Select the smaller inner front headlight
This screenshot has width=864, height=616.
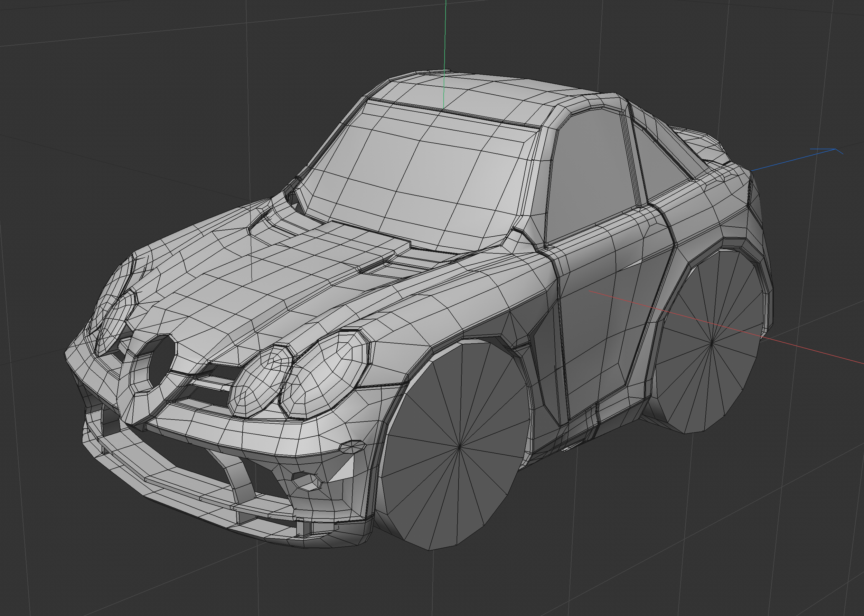[x=260, y=382]
